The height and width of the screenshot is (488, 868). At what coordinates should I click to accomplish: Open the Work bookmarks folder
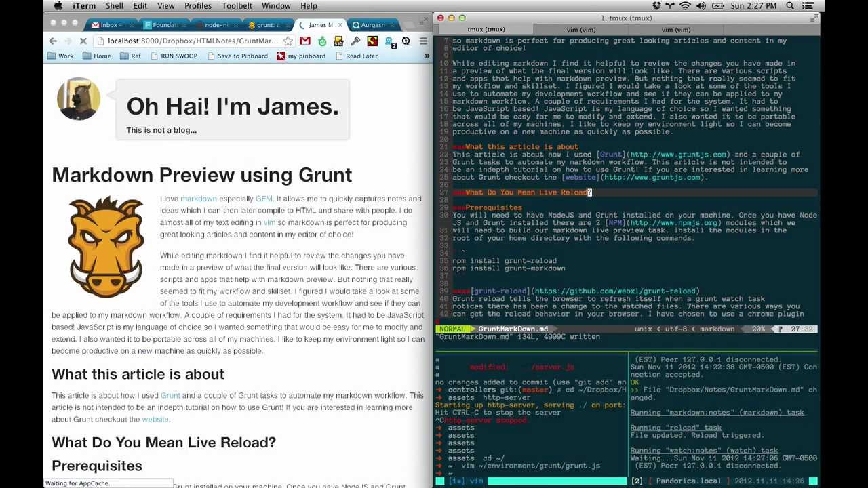point(62,56)
